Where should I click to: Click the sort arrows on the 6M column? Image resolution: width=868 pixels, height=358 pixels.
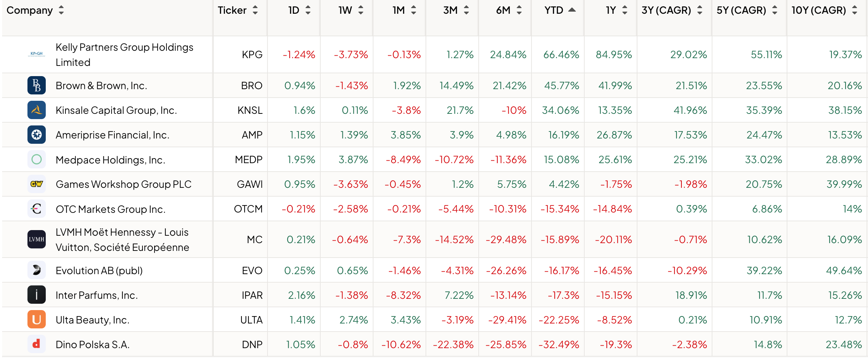519,10
